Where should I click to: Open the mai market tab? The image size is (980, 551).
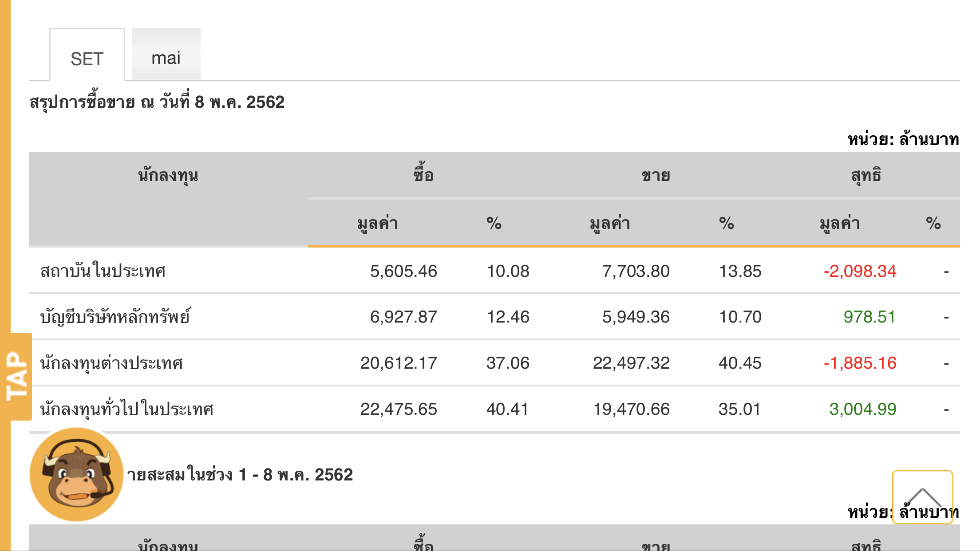(x=166, y=58)
